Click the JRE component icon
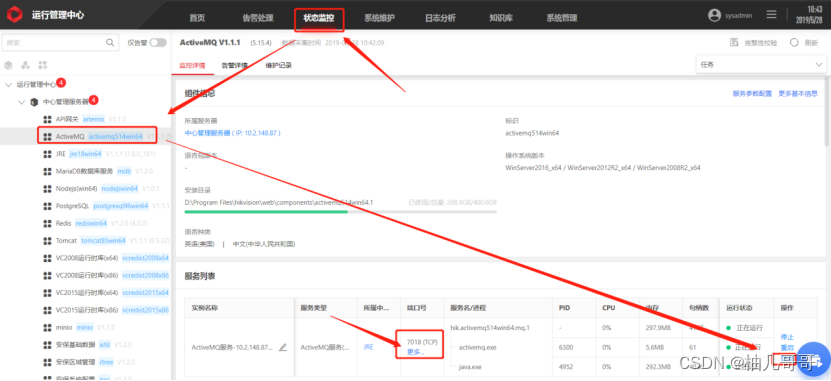This screenshot has width=831, height=381. click(47, 154)
